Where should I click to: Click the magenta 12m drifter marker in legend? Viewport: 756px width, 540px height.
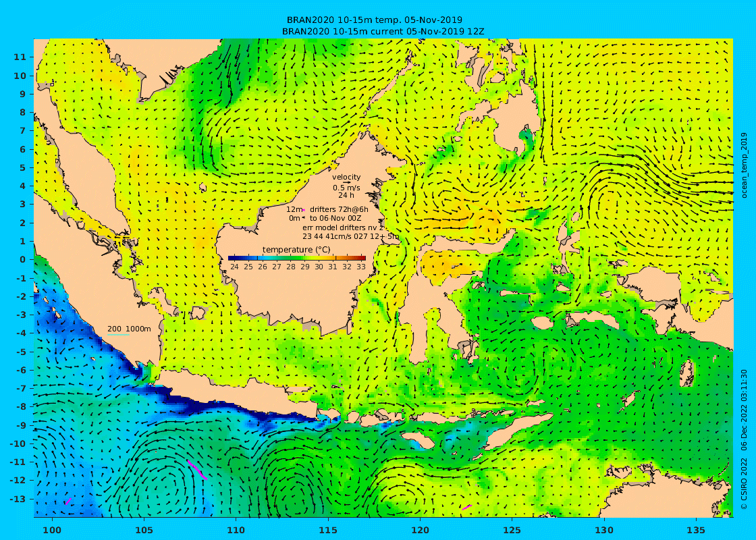[304, 210]
